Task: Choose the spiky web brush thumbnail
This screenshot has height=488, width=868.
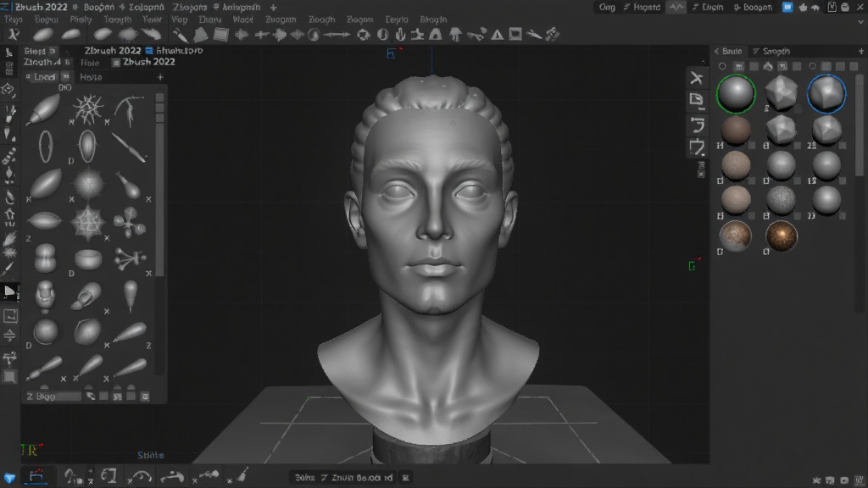Action: pyautogui.click(x=88, y=109)
